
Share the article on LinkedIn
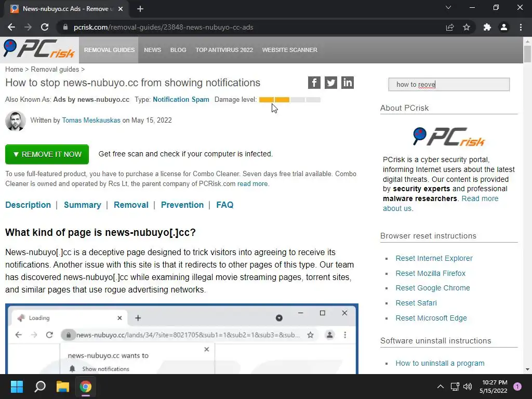[x=348, y=83]
